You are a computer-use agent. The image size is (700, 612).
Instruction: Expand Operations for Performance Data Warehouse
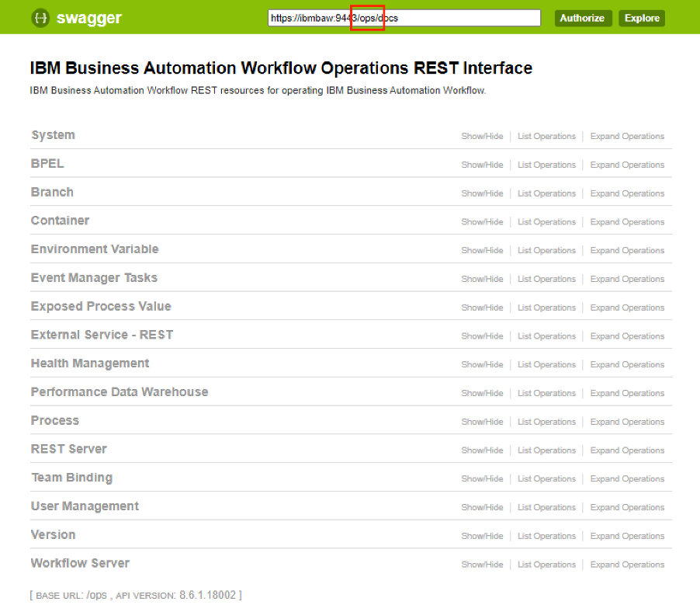click(627, 394)
